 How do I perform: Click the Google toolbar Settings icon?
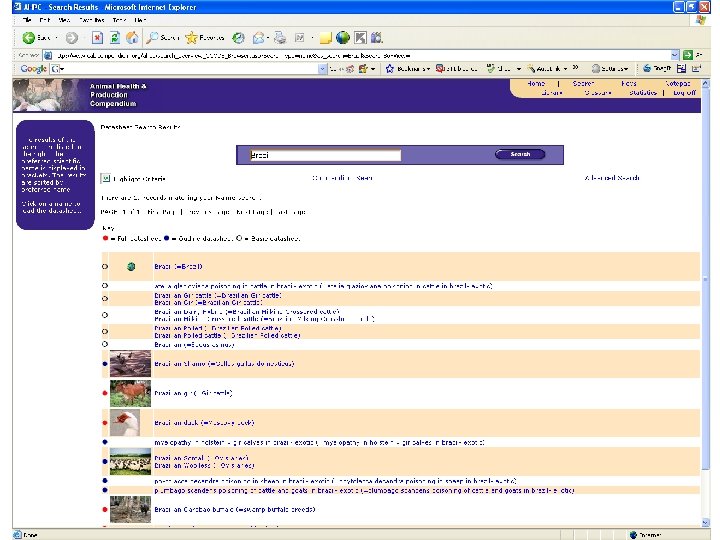pos(596,69)
